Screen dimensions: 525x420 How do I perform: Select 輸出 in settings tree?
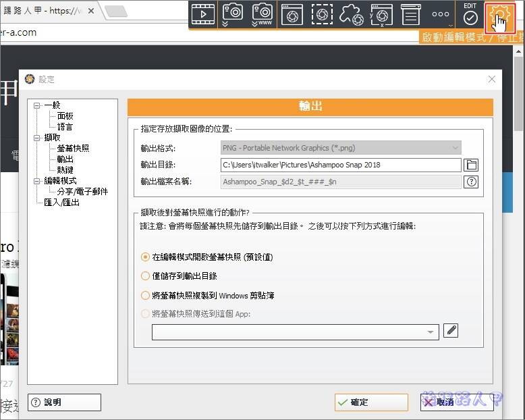[65, 159]
